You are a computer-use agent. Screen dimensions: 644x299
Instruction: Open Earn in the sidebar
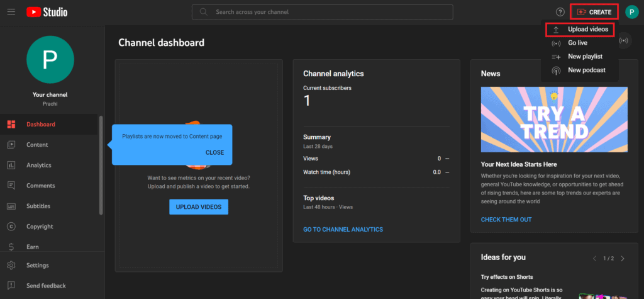point(49,247)
